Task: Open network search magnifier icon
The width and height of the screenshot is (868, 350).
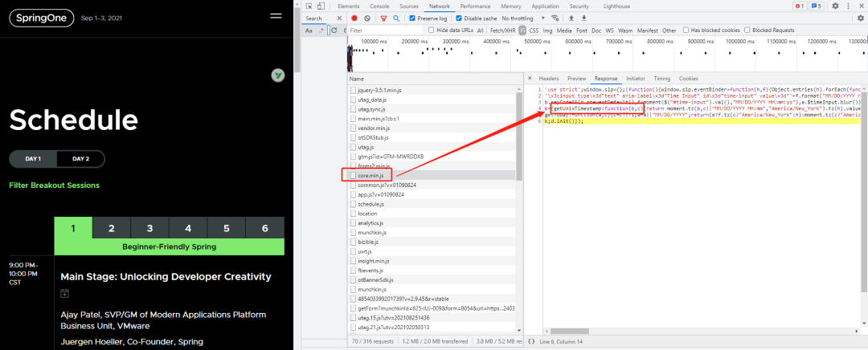Action: [396, 18]
